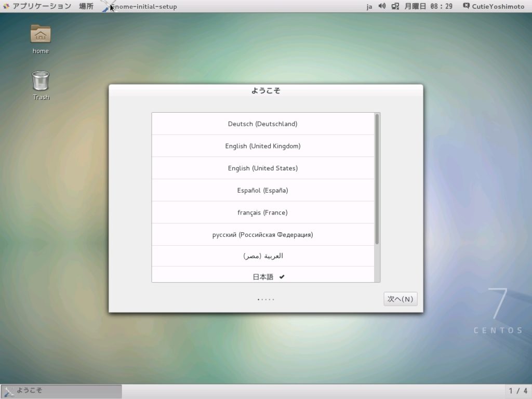This screenshot has height=399, width=532.
Task: Open the アプリケーション menu
Action: pyautogui.click(x=42, y=6)
